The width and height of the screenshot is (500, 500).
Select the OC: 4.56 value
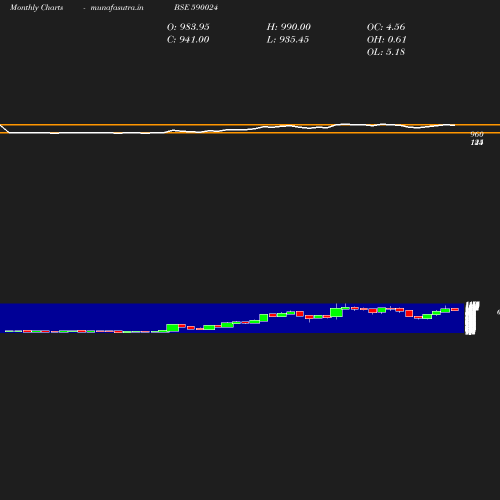[x=386, y=27]
